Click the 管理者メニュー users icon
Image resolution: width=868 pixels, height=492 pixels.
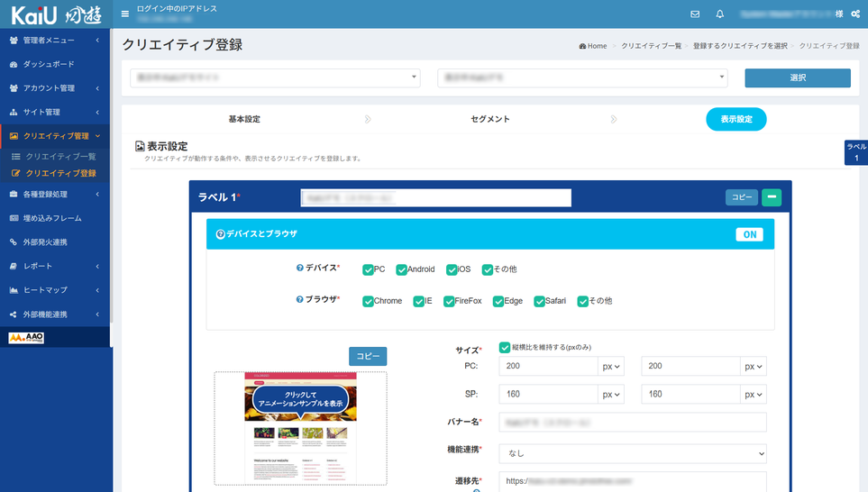click(14, 41)
